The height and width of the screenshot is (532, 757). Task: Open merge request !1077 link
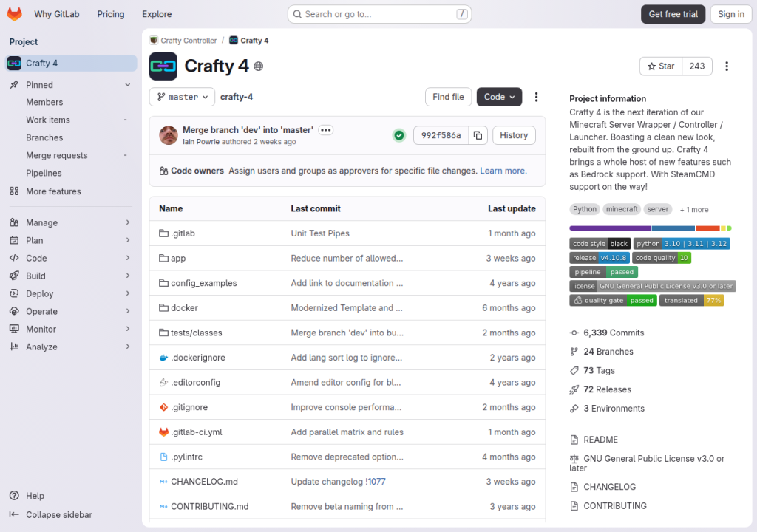pos(375,482)
